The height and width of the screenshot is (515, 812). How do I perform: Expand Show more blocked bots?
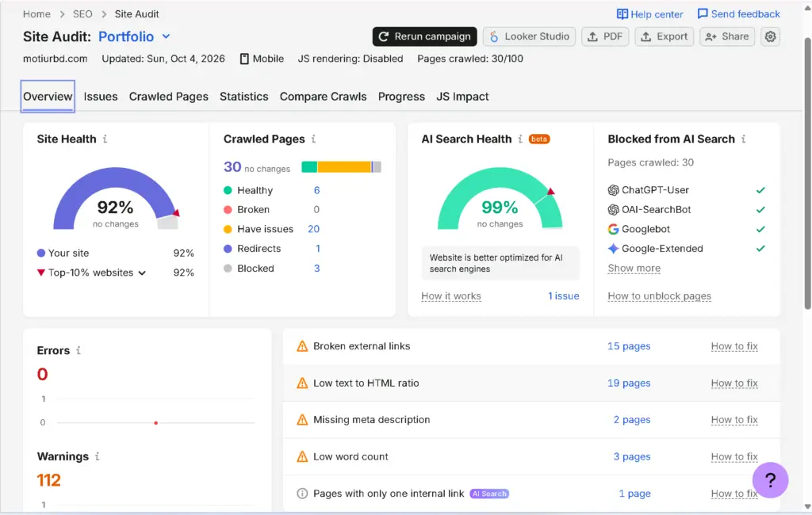[x=634, y=268]
